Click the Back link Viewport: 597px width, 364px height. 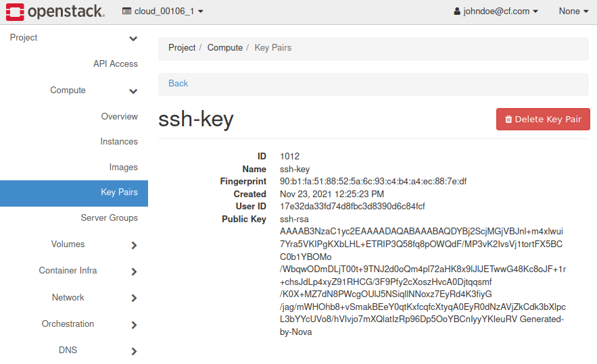(x=178, y=84)
